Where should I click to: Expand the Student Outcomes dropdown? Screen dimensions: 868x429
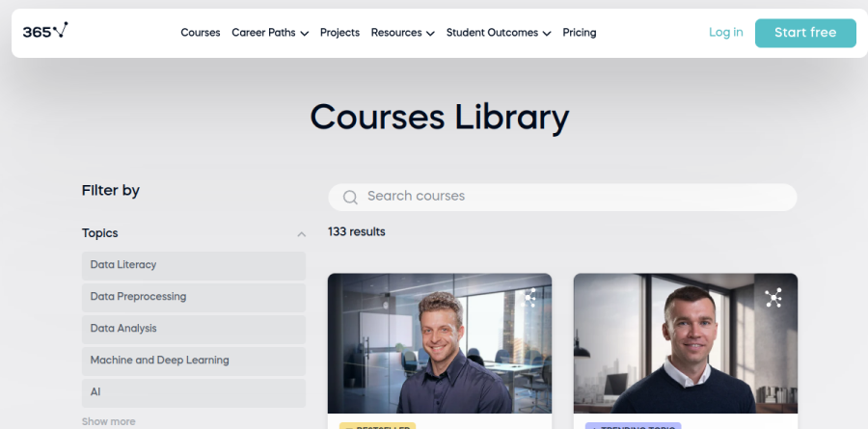tap(499, 33)
